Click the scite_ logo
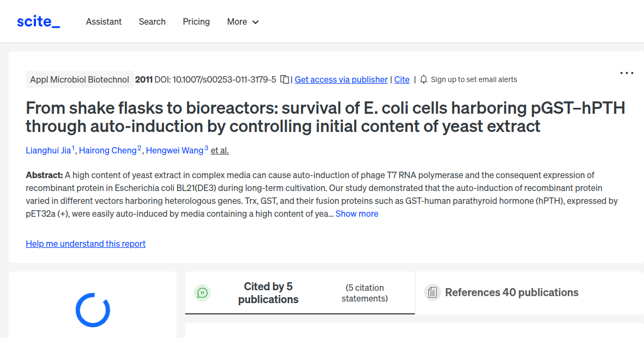This screenshot has width=644, height=338. pos(38,21)
